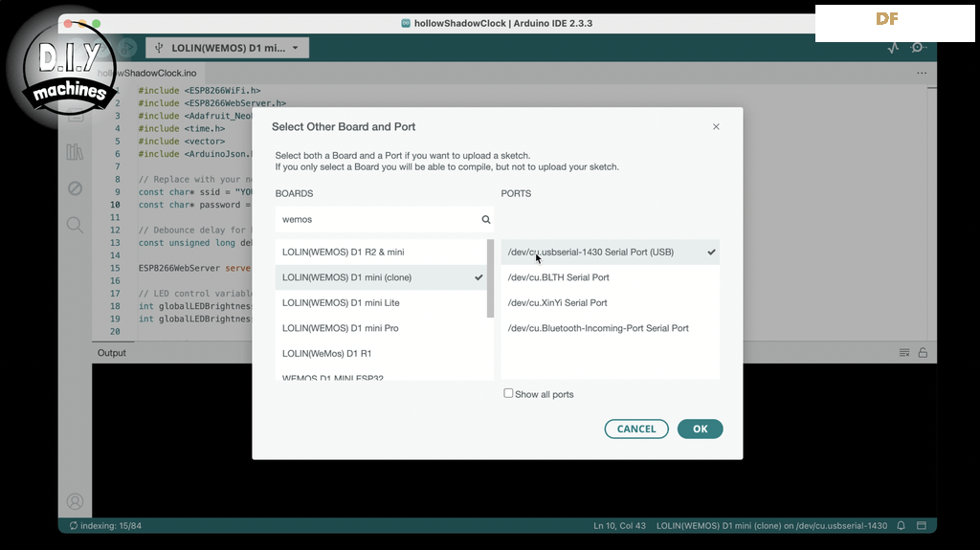
Task: Click Ln 10, Col 43 in status bar
Action: (x=619, y=526)
